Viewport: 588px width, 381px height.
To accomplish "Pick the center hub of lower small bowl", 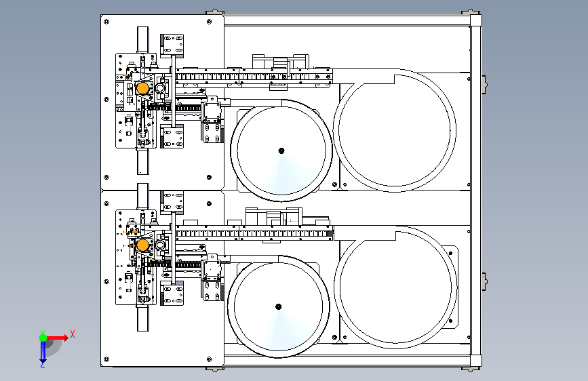I will tap(278, 306).
